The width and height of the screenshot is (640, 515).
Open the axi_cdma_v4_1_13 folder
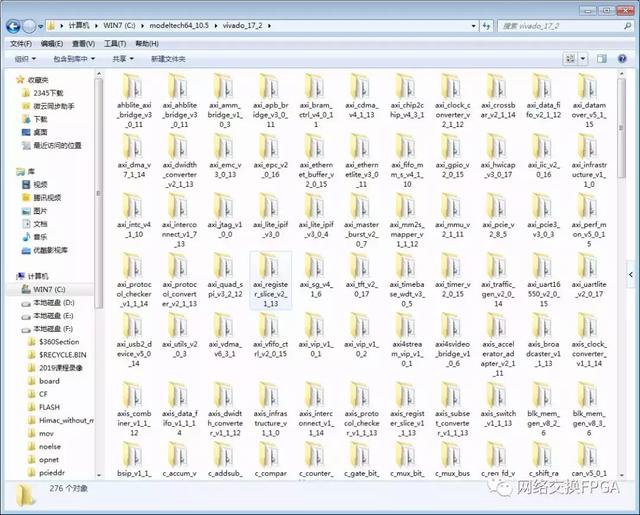click(362, 96)
